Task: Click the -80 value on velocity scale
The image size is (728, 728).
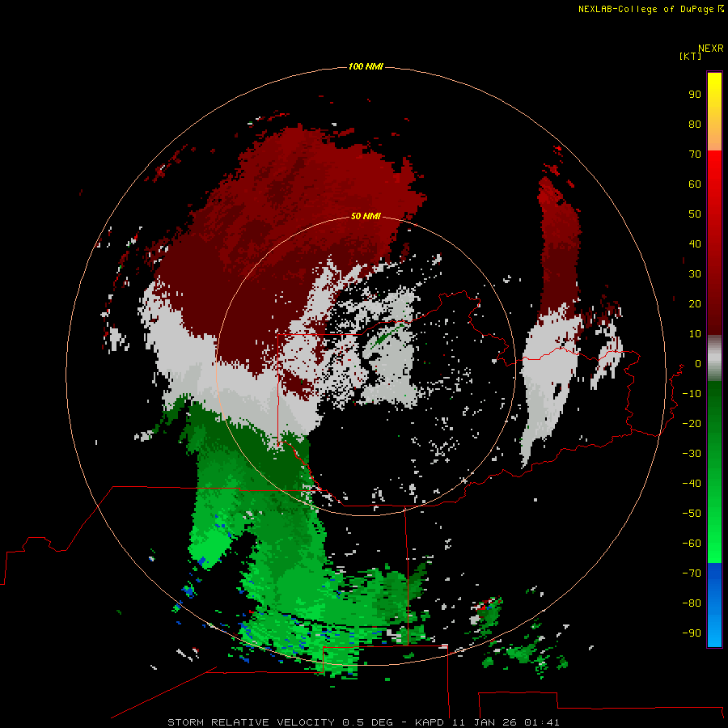Action: 692,603
